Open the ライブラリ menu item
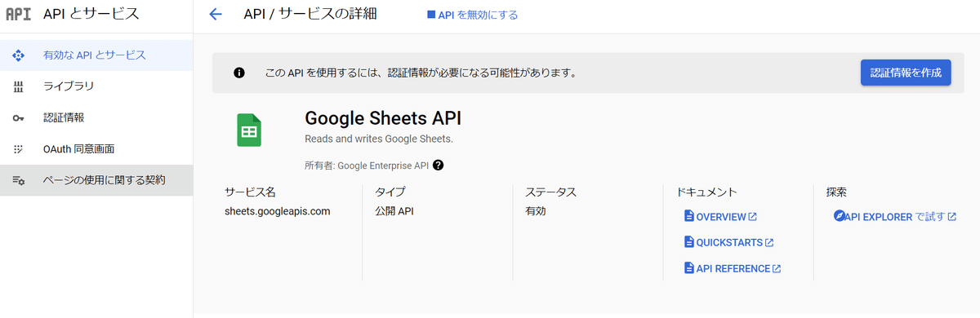This screenshot has height=318, width=980. [96, 86]
